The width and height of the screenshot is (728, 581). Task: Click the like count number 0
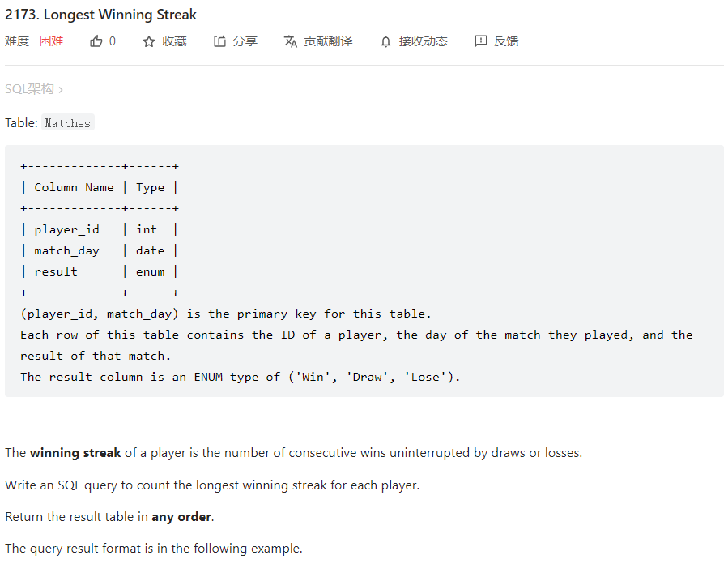click(x=113, y=41)
